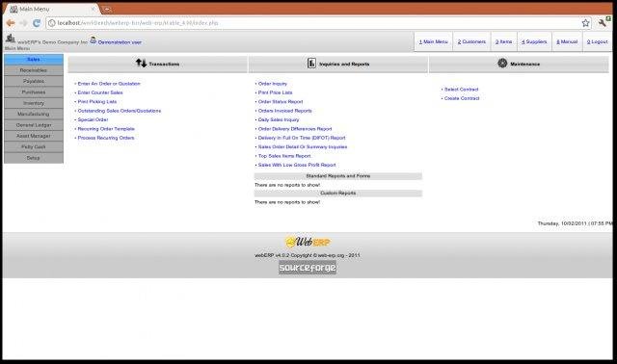617x364 pixels.
Task: Open the Order Status Report link
Action: point(281,102)
